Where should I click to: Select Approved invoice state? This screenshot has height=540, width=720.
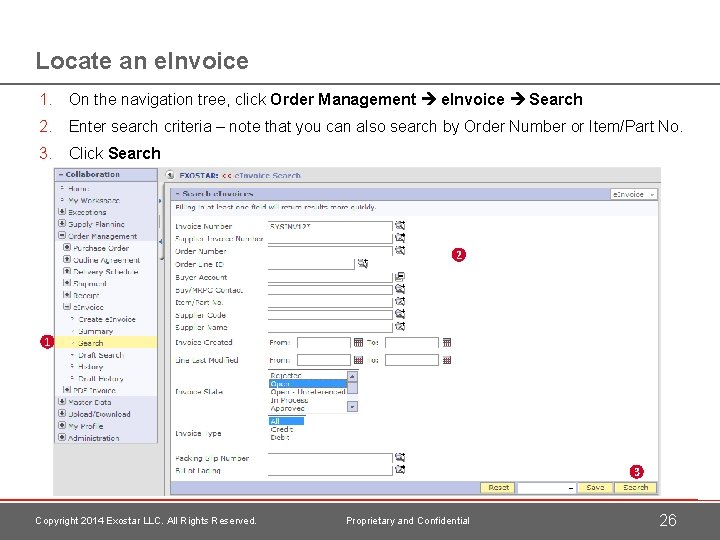pyautogui.click(x=308, y=409)
